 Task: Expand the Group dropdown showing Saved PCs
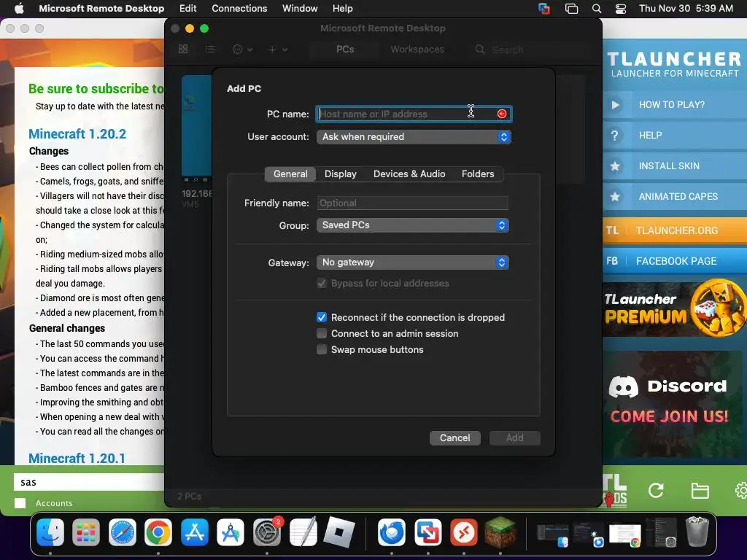click(x=413, y=225)
